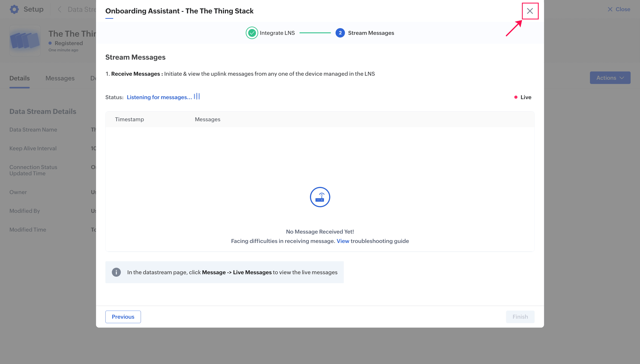This screenshot has width=640, height=364.
Task: Click the green checkmark on Integrate LNS step
Action: coord(252,33)
